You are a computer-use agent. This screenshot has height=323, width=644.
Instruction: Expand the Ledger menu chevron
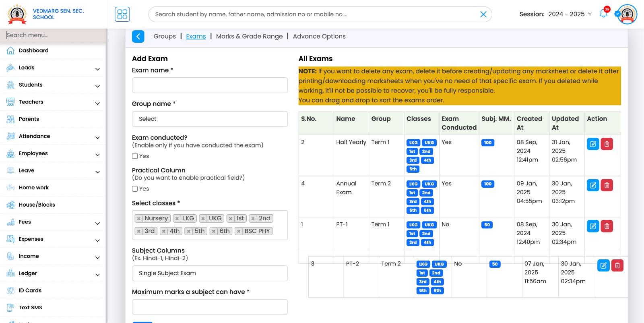97,275
